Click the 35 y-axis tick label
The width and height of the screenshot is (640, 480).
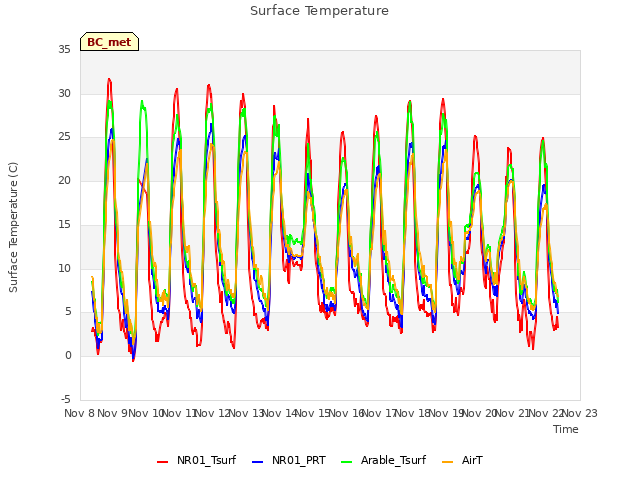pos(64,49)
